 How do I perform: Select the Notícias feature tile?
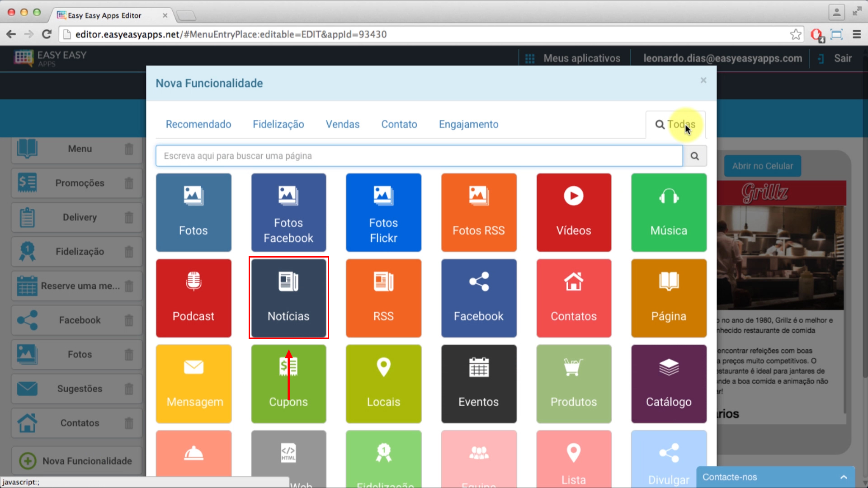(x=288, y=298)
